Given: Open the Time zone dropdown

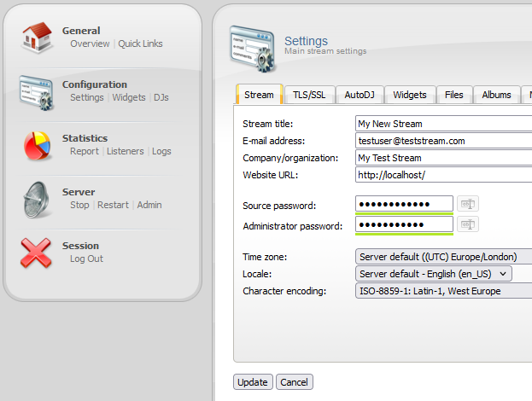Looking at the screenshot, I should point(443,257).
